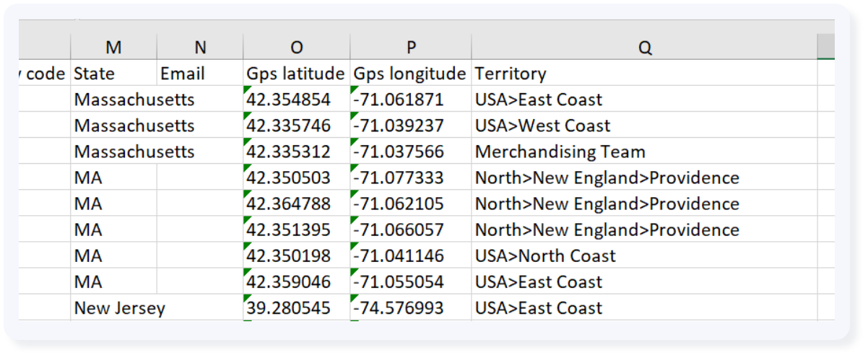The height and width of the screenshot is (358, 868).
Task: Select entire column P via header
Action: point(410,47)
